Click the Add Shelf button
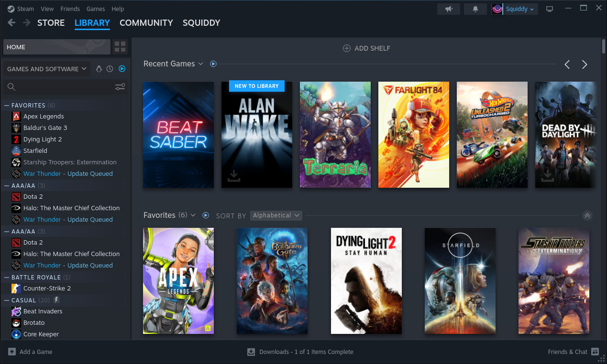 pos(366,48)
